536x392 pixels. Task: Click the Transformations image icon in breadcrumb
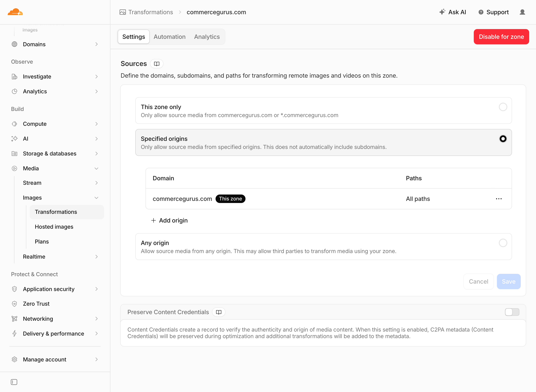123,12
